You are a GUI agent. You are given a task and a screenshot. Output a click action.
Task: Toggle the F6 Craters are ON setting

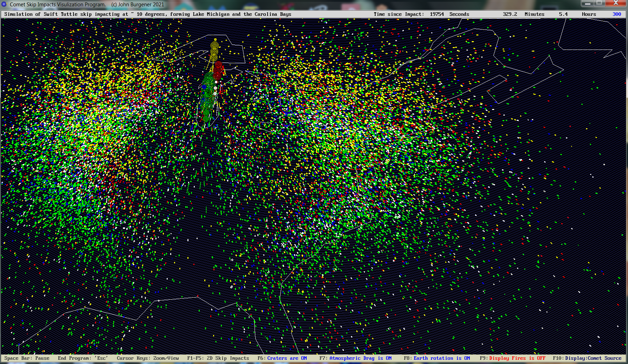282,358
